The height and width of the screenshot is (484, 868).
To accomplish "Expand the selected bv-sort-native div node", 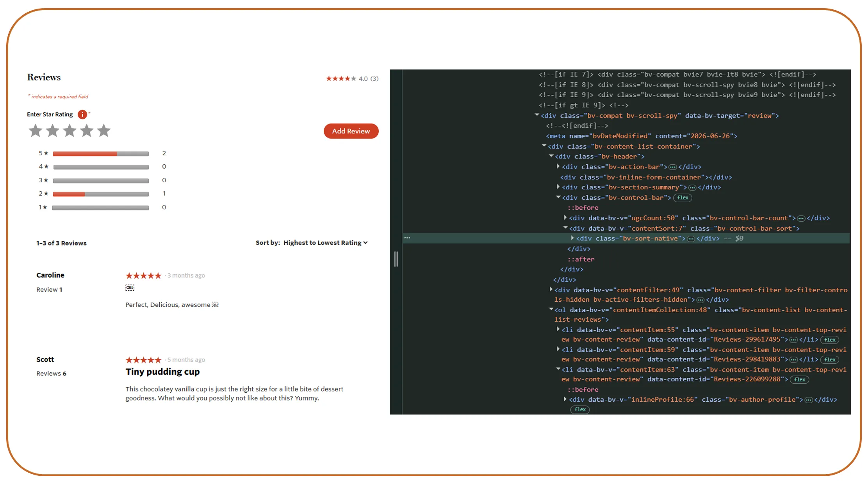I will [572, 238].
